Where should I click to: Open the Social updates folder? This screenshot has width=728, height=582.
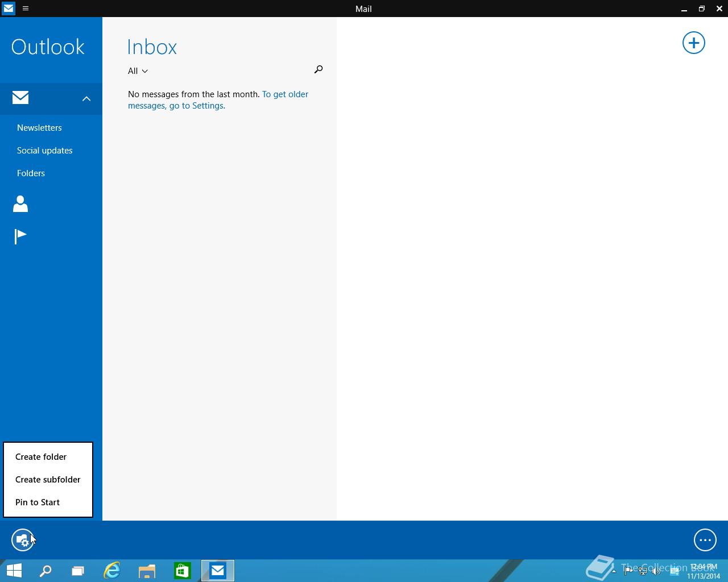tap(45, 151)
